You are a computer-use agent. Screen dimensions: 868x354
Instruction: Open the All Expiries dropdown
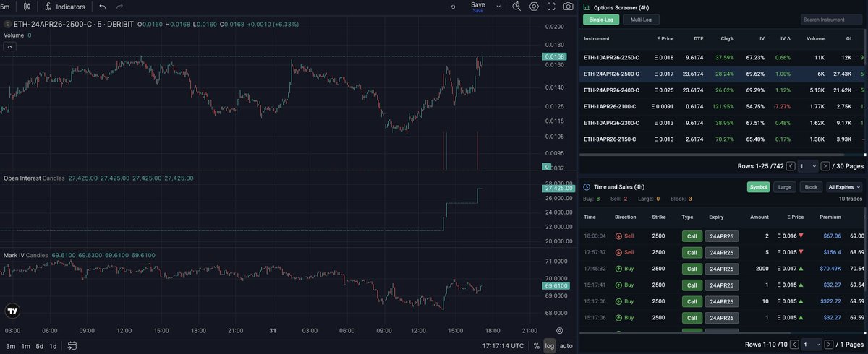pos(844,187)
